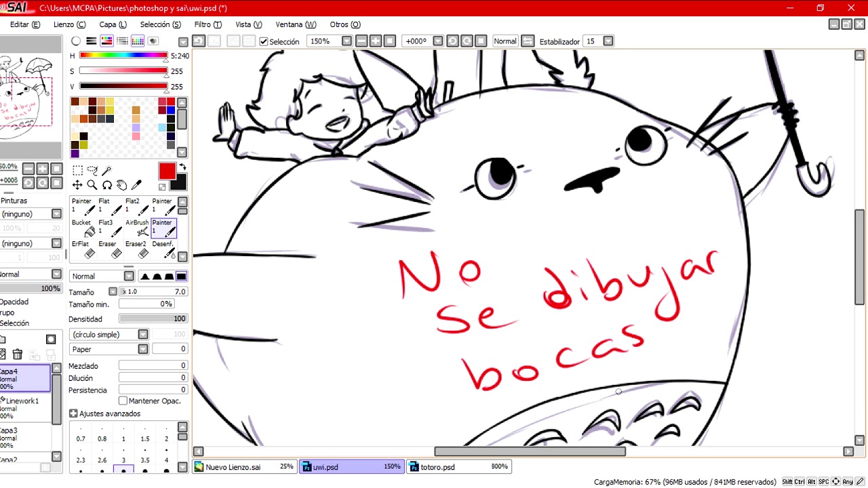Open the Lienzo menu
Image resolution: width=868 pixels, height=488 pixels.
(68, 24)
